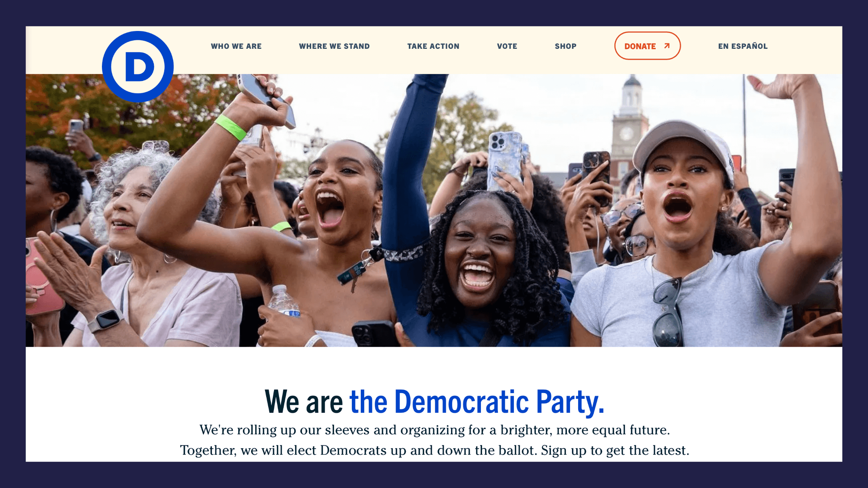Click the smartwatch on the clapping woman

(x=105, y=320)
